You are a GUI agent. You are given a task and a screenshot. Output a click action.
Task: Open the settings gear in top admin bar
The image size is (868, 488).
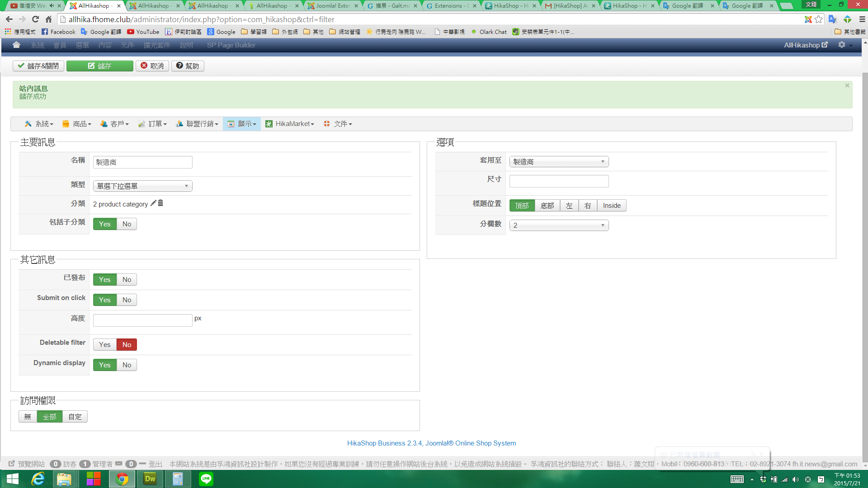[842, 45]
